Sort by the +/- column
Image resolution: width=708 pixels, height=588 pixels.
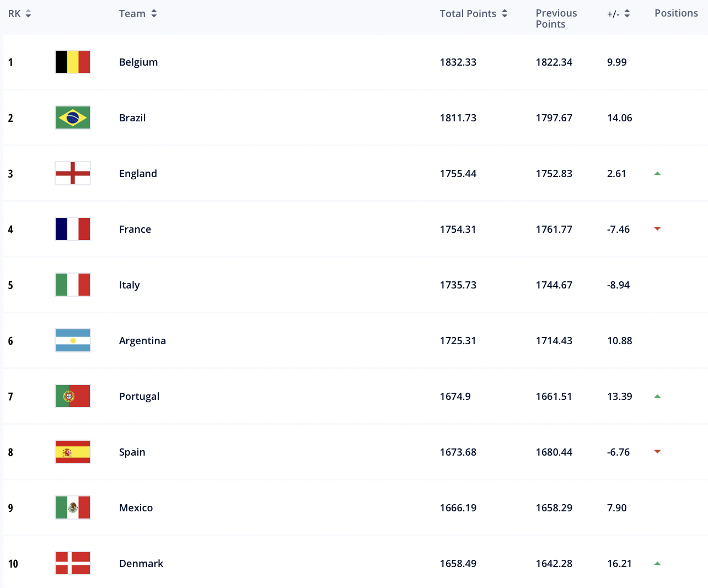click(x=618, y=14)
